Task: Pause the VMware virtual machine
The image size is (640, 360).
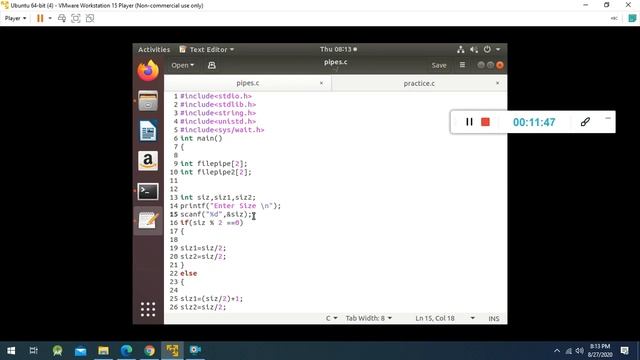Action: click(40, 18)
